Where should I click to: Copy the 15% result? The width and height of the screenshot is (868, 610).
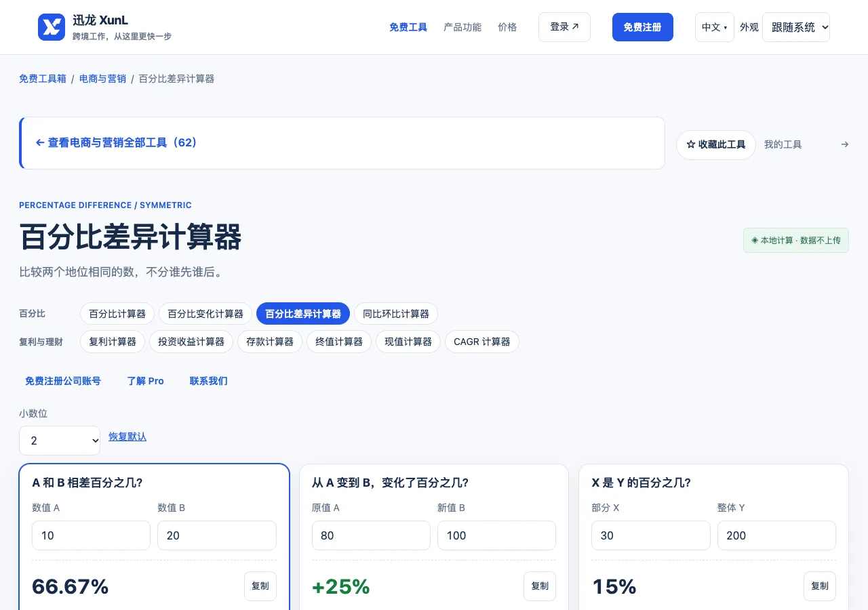[x=820, y=586]
